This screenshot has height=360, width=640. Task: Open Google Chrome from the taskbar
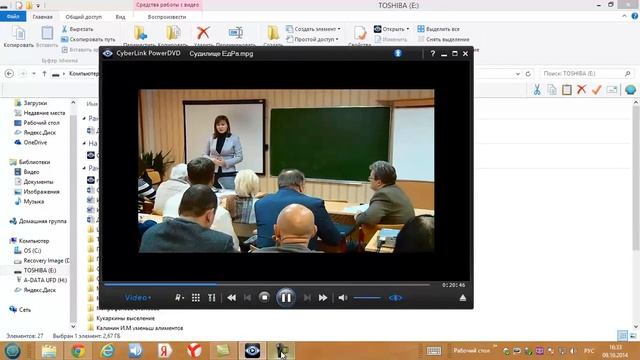point(78,351)
